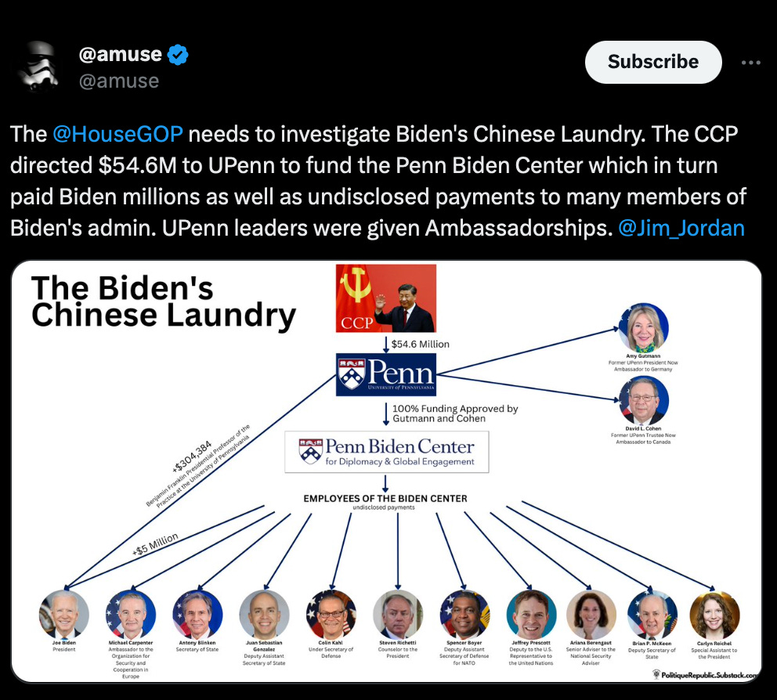Click the Joe Biden portrait circle
This screenshot has height=700, width=777.
pos(64,615)
